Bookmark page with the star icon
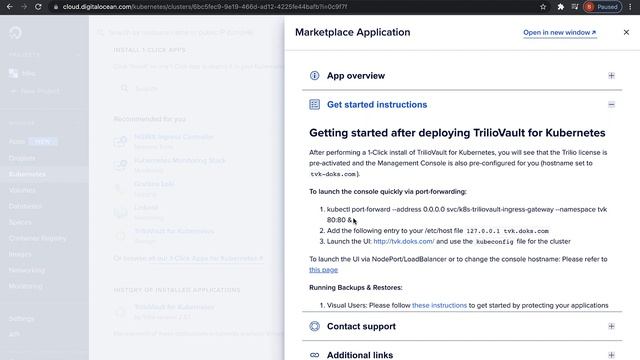 (x=543, y=7)
